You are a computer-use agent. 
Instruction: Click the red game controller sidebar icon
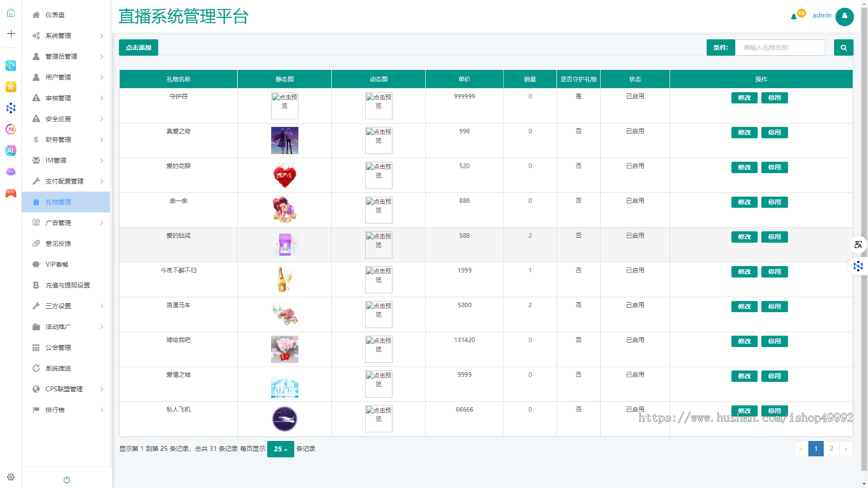11,193
